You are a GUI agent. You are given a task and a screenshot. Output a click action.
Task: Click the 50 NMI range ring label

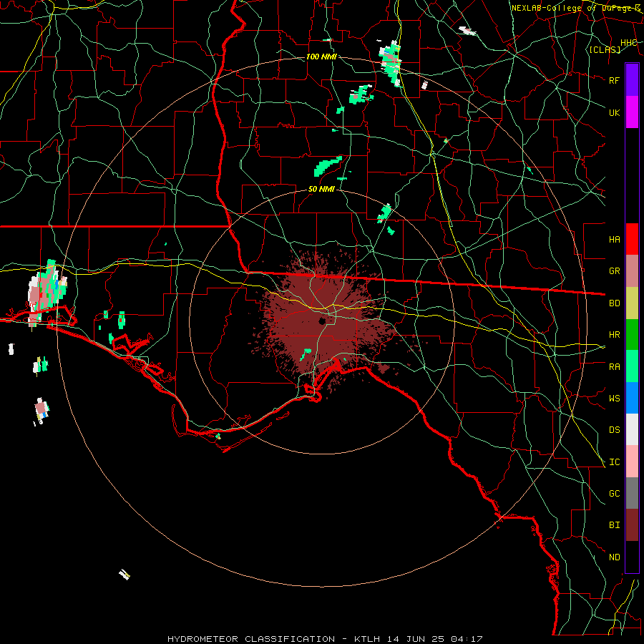tap(321, 190)
